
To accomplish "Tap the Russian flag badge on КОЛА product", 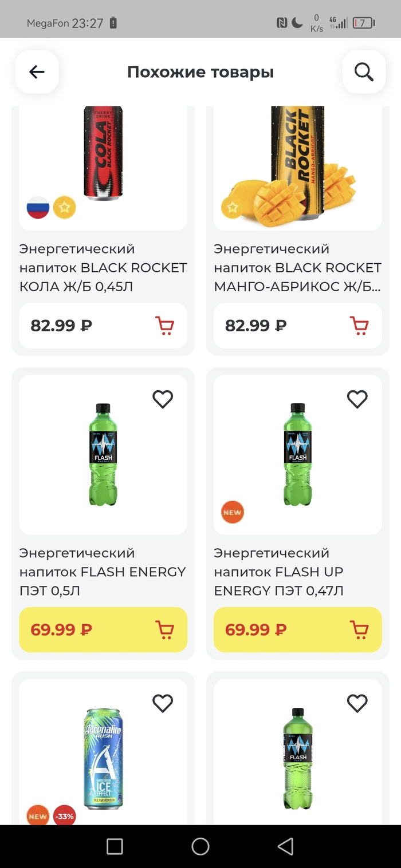I will (36, 208).
